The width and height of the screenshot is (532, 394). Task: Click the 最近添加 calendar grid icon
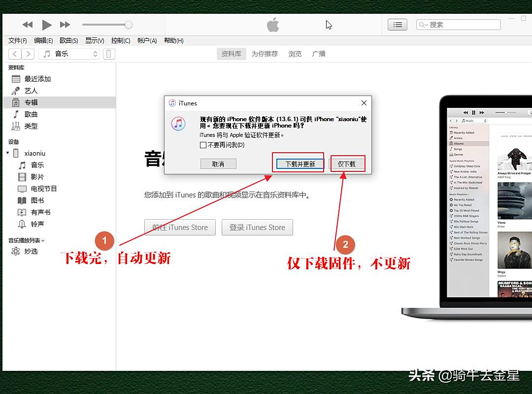click(16, 79)
